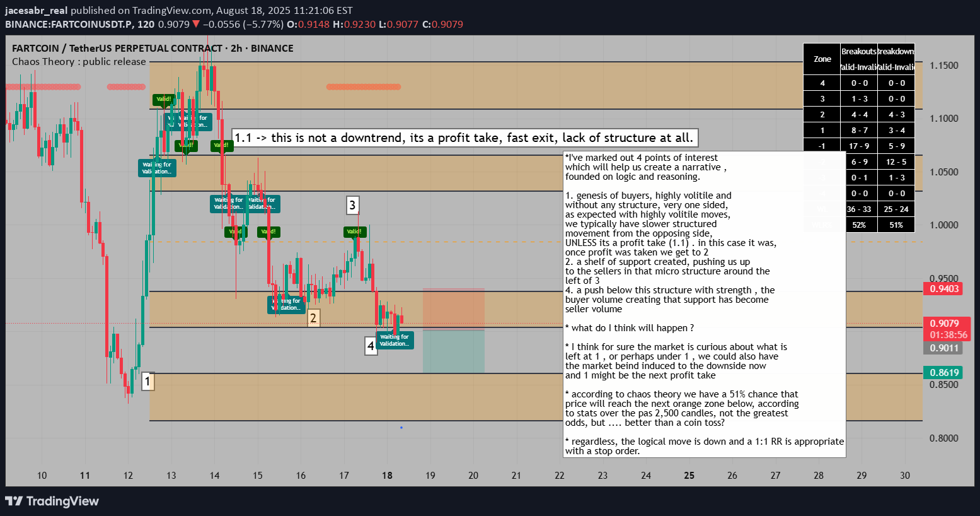The height and width of the screenshot is (516, 980).
Task: Click the 1.1500 level on the price axis
Action: point(944,66)
